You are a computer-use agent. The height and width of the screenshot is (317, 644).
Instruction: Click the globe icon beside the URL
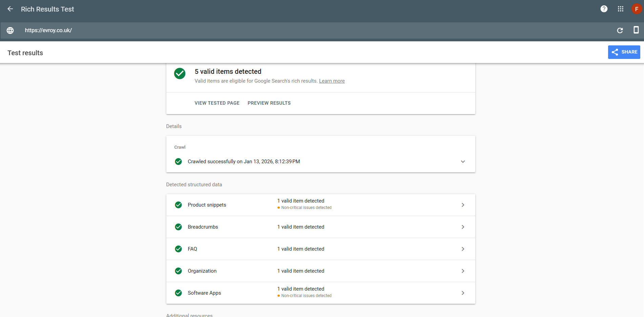point(10,30)
